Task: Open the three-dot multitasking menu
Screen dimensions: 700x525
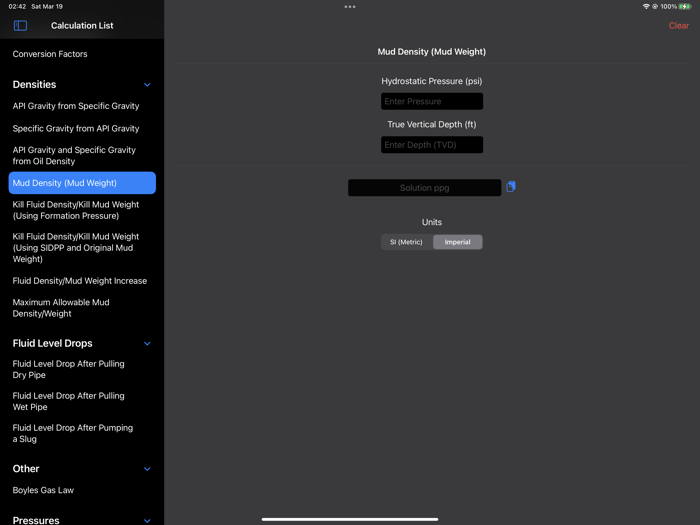Action: click(350, 7)
